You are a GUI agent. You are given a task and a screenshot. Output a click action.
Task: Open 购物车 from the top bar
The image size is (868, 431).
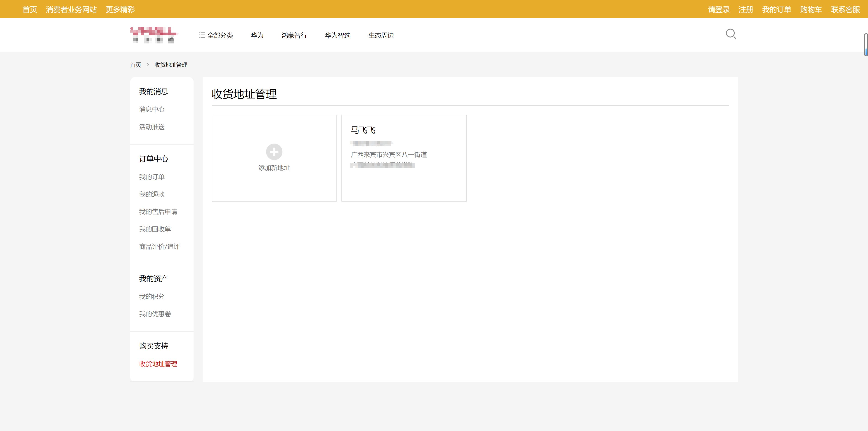click(x=811, y=10)
